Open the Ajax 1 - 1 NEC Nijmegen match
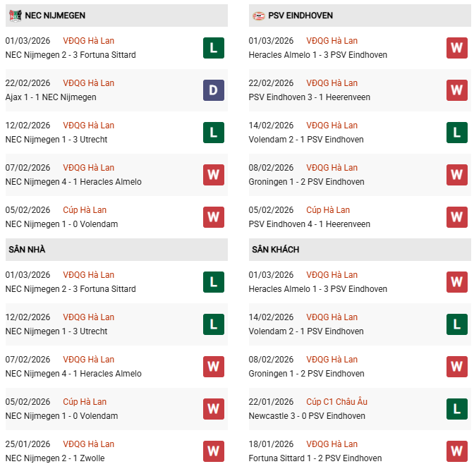Image resolution: width=474 pixels, height=476 pixels. pos(51,97)
